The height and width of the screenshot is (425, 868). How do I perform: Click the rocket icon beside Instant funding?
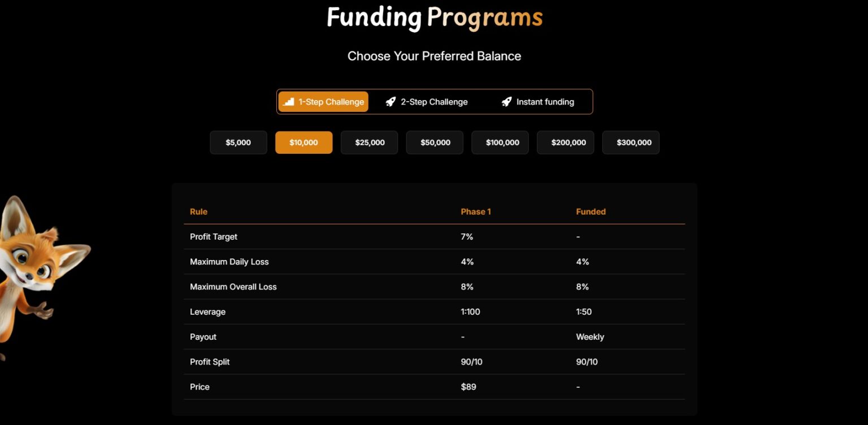point(506,102)
